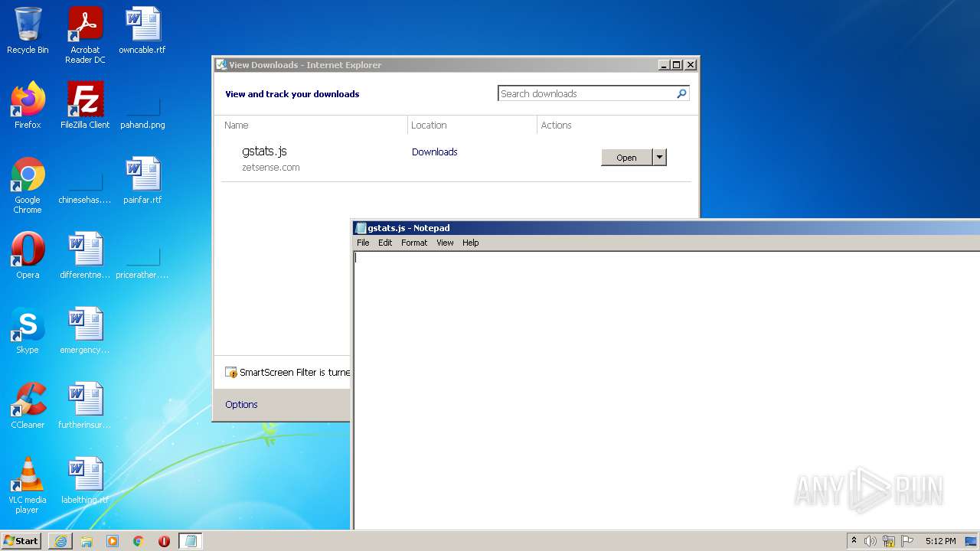Viewport: 980px width, 551px height.
Task: Click Opera icon in taskbar
Action: tap(164, 541)
